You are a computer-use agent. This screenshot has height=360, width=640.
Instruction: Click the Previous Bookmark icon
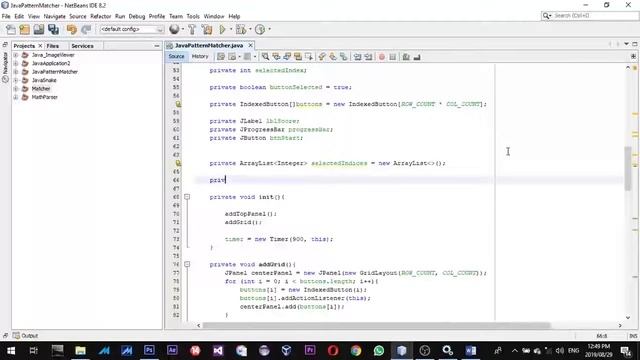pyautogui.click(x=322, y=57)
